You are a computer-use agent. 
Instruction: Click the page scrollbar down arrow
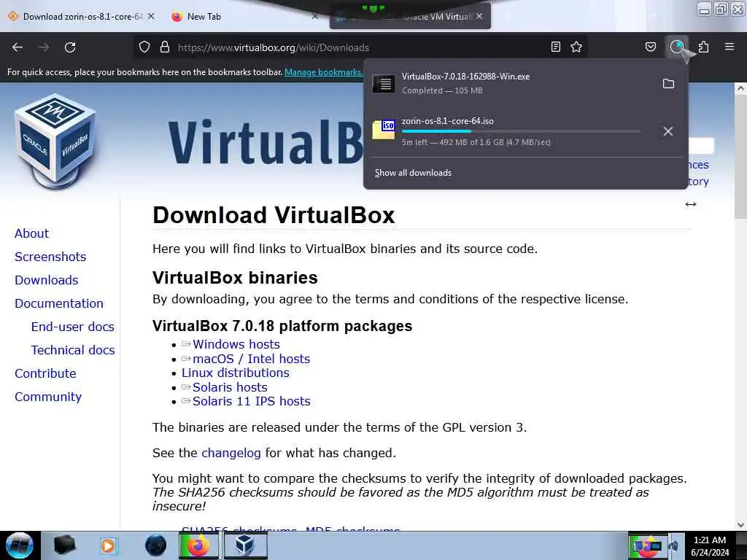[740, 525]
